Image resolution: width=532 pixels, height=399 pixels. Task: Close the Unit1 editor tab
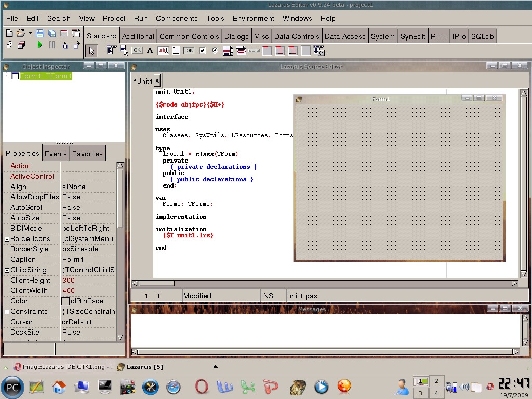(x=157, y=81)
